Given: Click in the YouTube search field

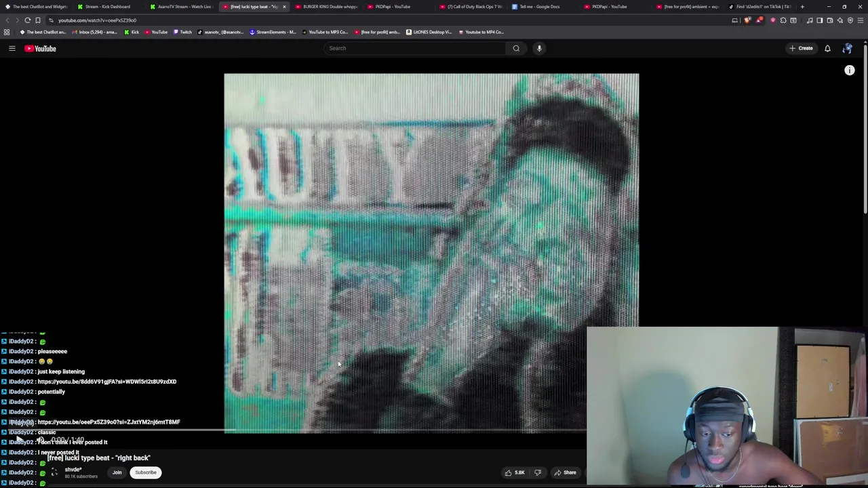Looking at the screenshot, I should pyautogui.click(x=415, y=48).
